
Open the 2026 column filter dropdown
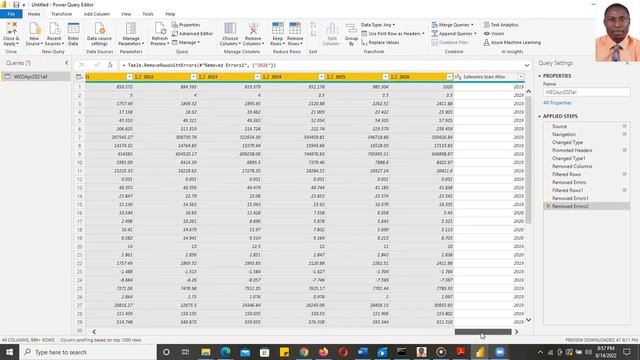coord(449,77)
